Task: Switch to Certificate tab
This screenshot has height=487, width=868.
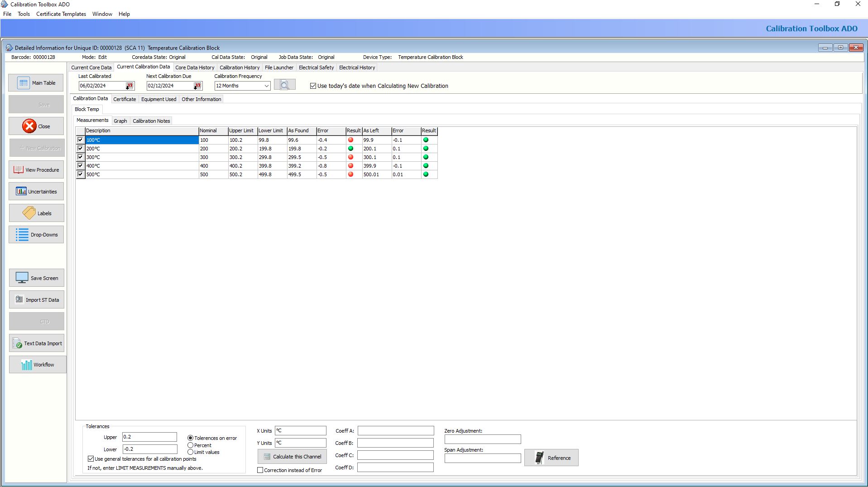Action: [125, 99]
